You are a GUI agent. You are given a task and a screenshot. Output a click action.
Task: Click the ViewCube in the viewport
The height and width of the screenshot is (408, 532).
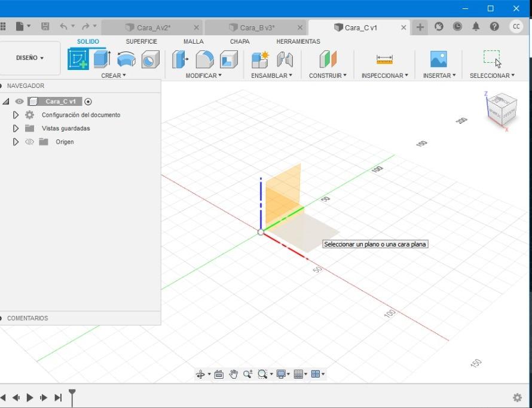coord(502,109)
